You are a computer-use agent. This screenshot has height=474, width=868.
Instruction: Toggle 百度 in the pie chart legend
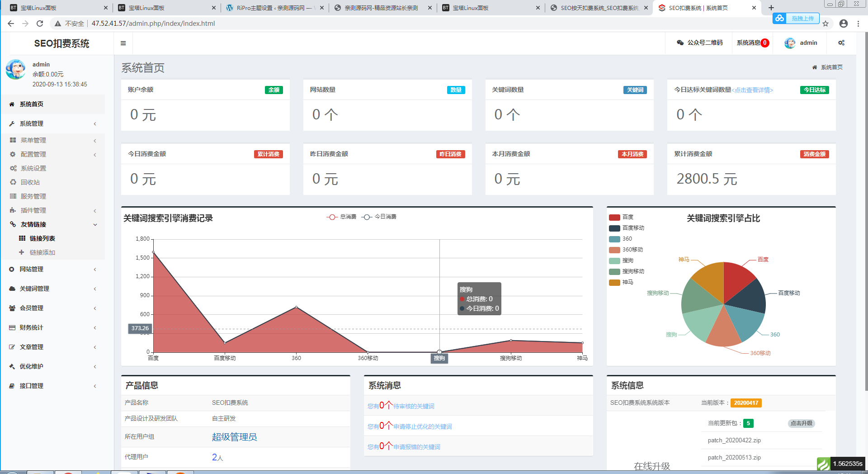coord(621,217)
